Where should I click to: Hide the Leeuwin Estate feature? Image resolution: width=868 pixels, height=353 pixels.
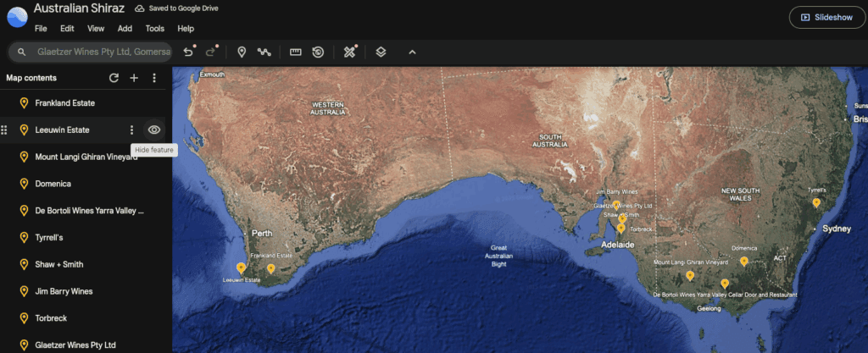coord(154,130)
